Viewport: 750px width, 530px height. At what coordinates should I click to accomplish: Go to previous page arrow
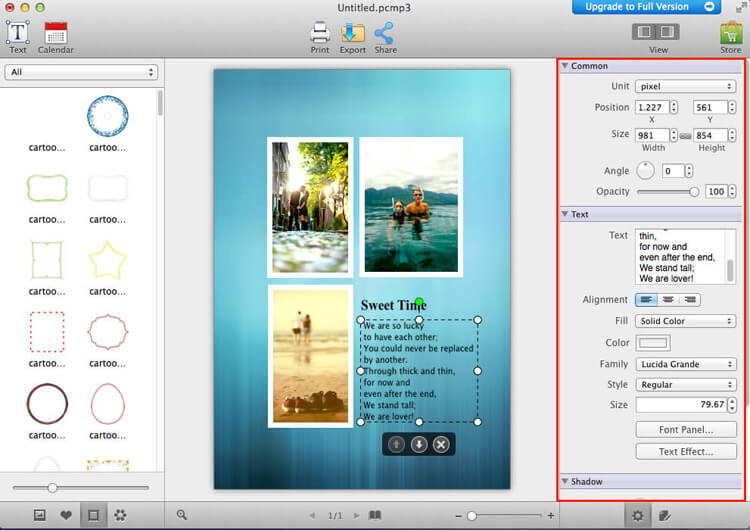pos(312,516)
